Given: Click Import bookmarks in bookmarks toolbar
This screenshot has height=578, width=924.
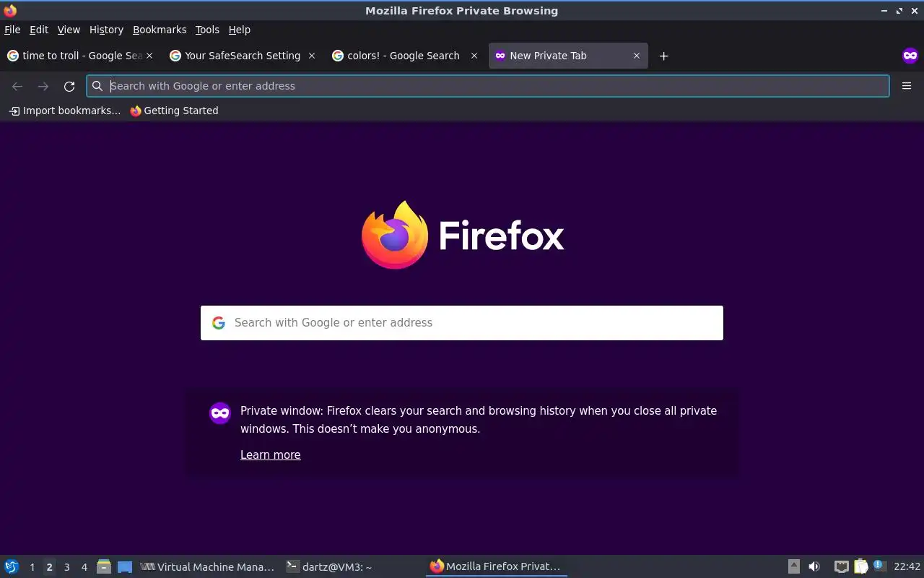Looking at the screenshot, I should click(65, 111).
